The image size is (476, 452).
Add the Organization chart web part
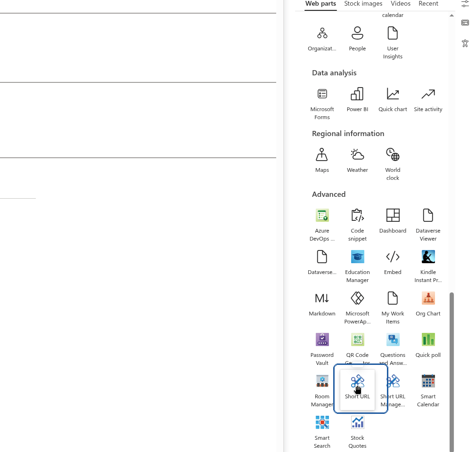[x=322, y=40]
